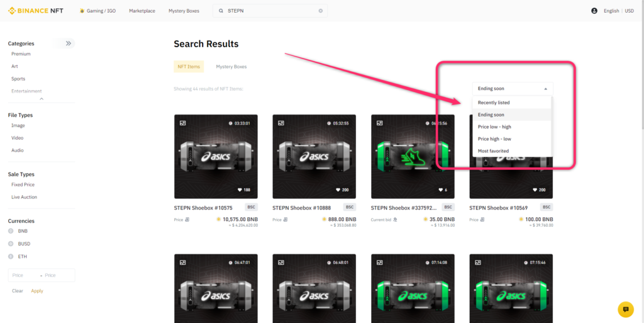Collapse the Categories sidebar with double chevron
Image resolution: width=644 pixels, height=323 pixels.
tap(68, 43)
